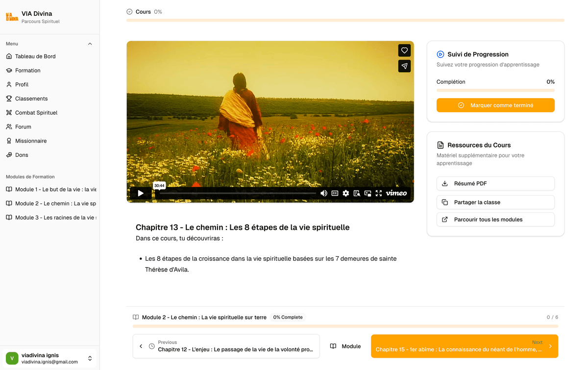This screenshot has width=588, height=370.
Task: Click the Forum people icon
Action: pyautogui.click(x=9, y=126)
